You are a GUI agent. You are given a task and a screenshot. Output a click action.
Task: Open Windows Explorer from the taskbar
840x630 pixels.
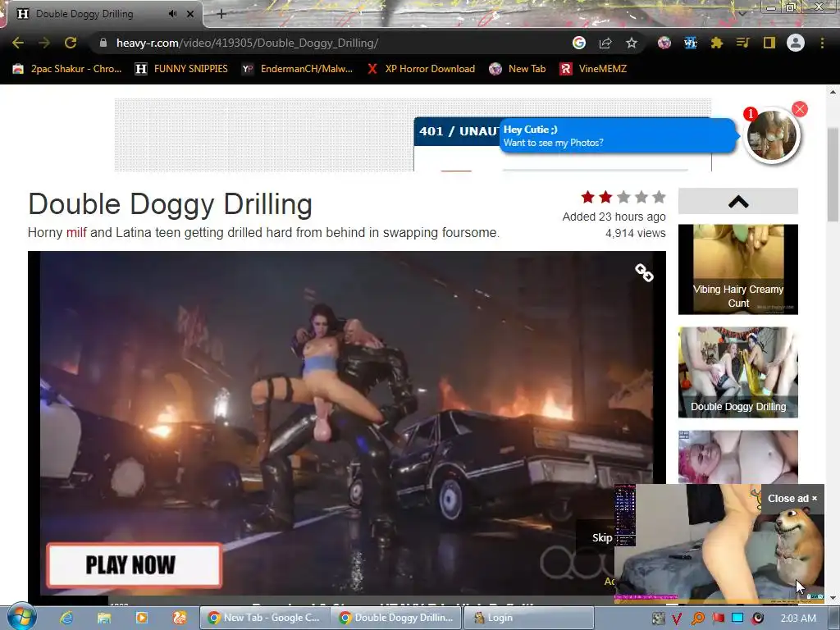point(104,618)
